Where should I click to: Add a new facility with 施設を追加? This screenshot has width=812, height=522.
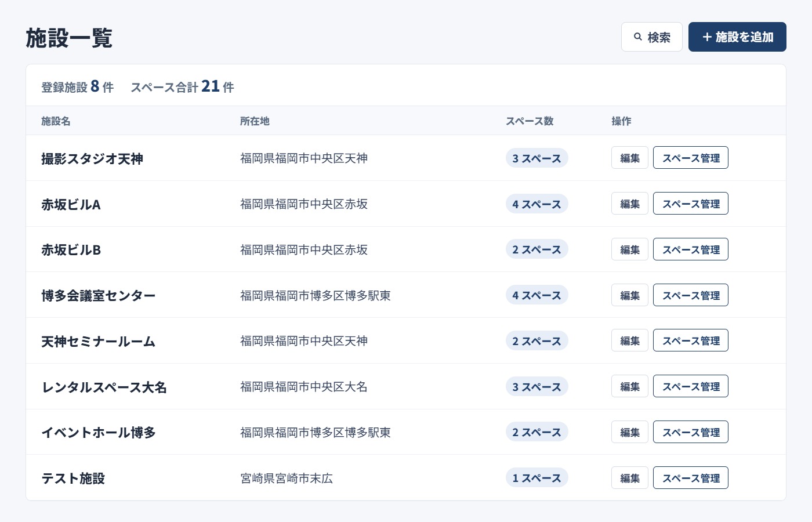(737, 37)
